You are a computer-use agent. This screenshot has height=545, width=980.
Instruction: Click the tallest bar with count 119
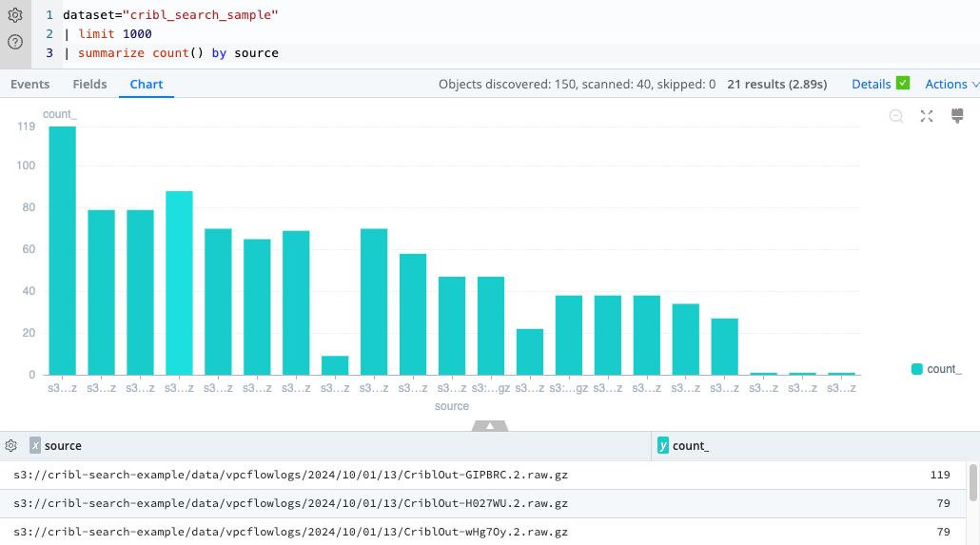[63, 250]
